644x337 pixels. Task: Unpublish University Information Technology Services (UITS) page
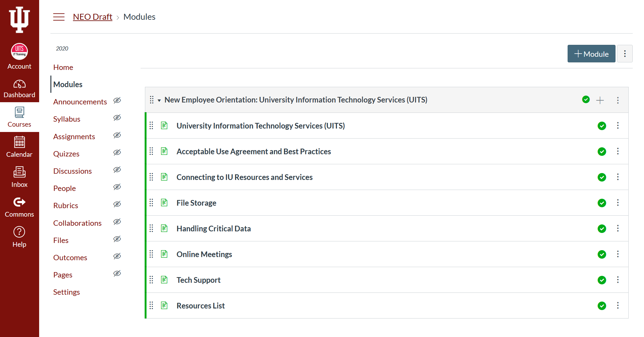(602, 126)
